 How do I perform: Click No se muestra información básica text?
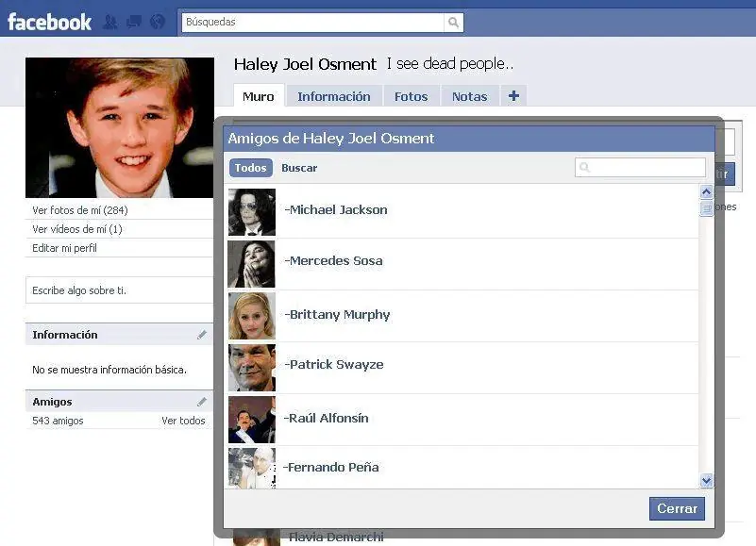click(x=109, y=370)
